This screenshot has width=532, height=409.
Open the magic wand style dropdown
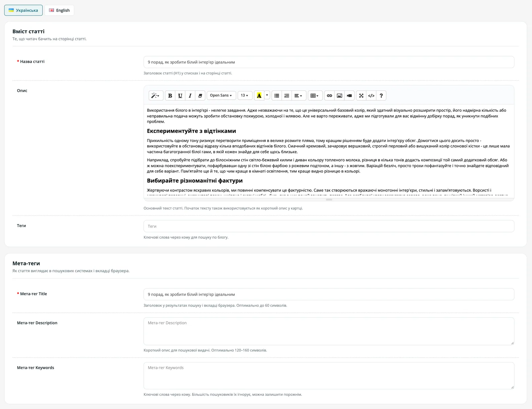pos(156,96)
